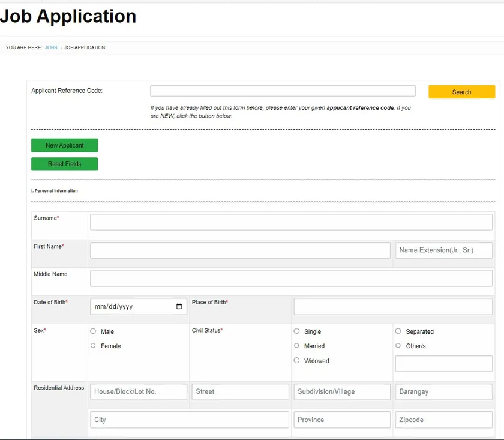504x440 pixels.
Task: Click the Date of Birth mm/dd/yyyy field
Action: (x=139, y=306)
